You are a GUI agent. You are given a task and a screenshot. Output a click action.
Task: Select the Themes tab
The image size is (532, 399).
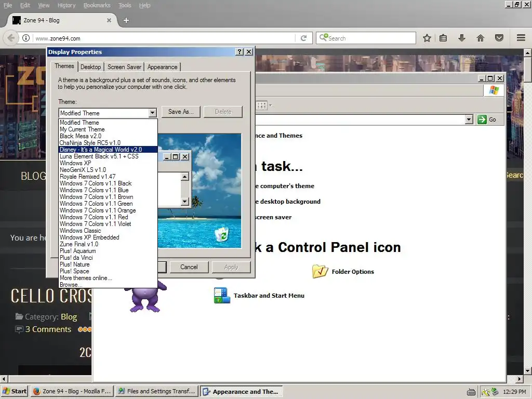[64, 66]
